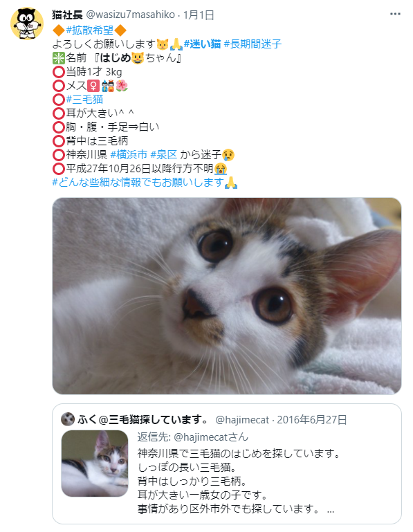Open the @wasizu7masahiko handle

click(130, 15)
